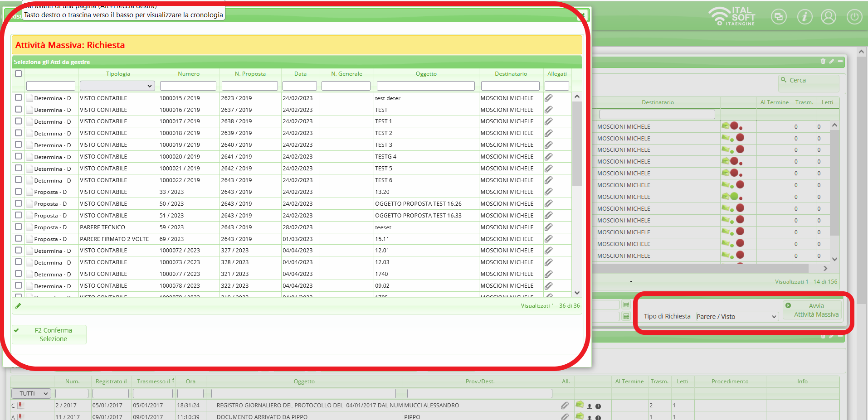This screenshot has width=868, height=420.
Task: Sort grid by the Numero column header
Action: [x=189, y=74]
